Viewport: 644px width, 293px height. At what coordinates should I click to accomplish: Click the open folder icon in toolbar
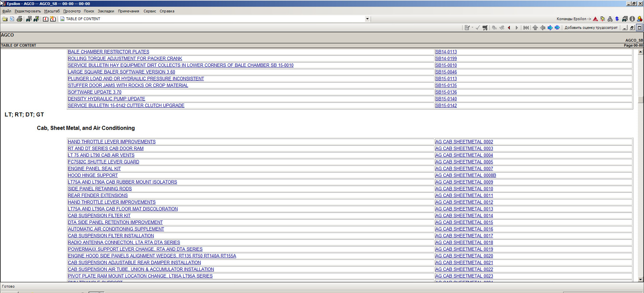pos(5,19)
